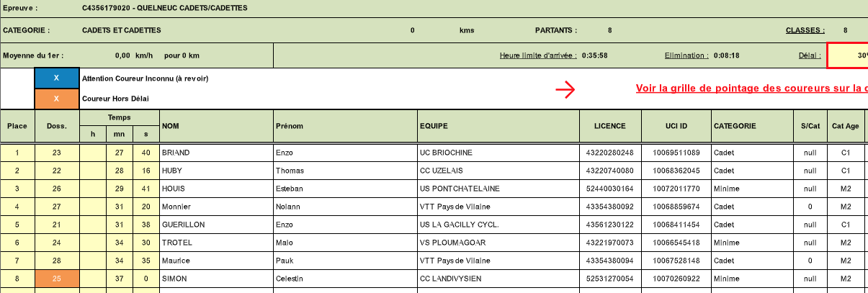Click the Temps header cell

coord(120,117)
